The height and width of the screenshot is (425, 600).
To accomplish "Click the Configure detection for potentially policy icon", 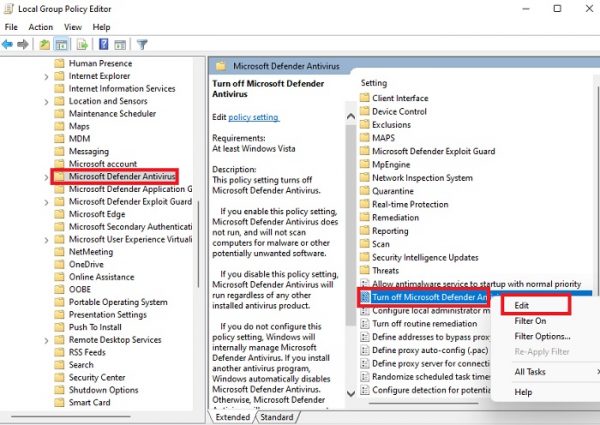I will click(365, 390).
